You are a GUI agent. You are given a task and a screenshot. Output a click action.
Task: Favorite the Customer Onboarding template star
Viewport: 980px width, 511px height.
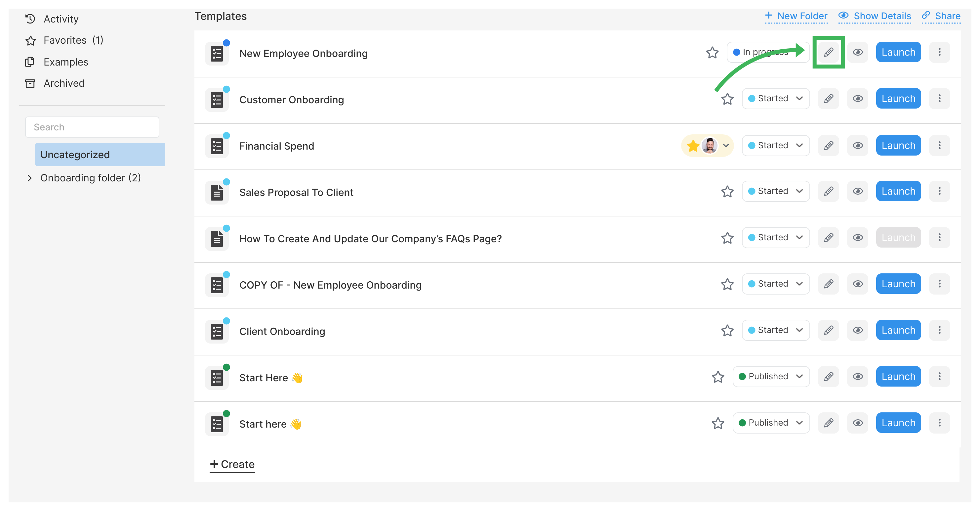[727, 99]
